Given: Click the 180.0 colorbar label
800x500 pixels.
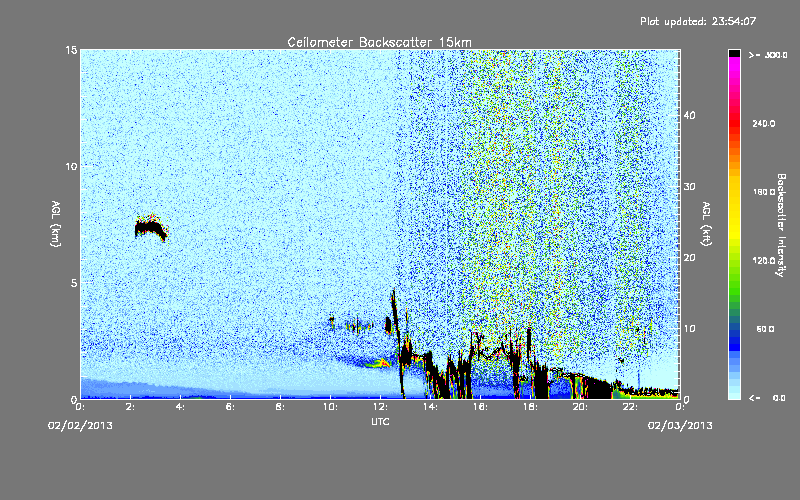Looking at the screenshot, I should [x=764, y=192].
